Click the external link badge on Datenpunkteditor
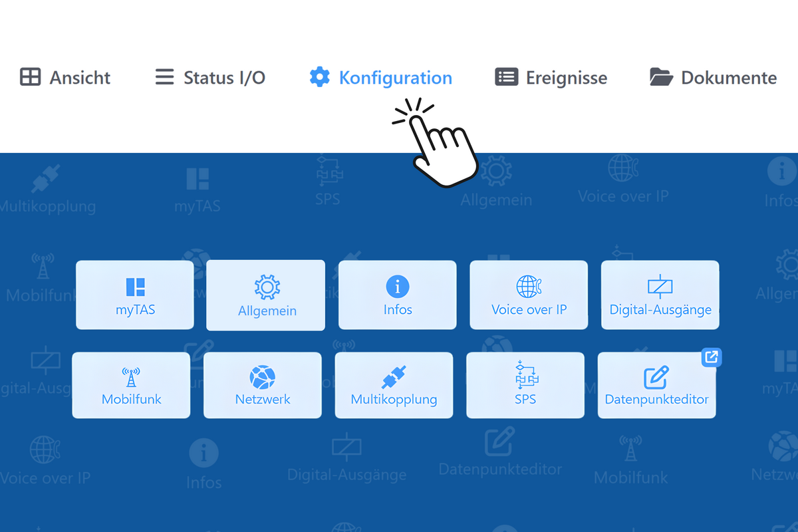The height and width of the screenshot is (532, 798). tap(711, 357)
